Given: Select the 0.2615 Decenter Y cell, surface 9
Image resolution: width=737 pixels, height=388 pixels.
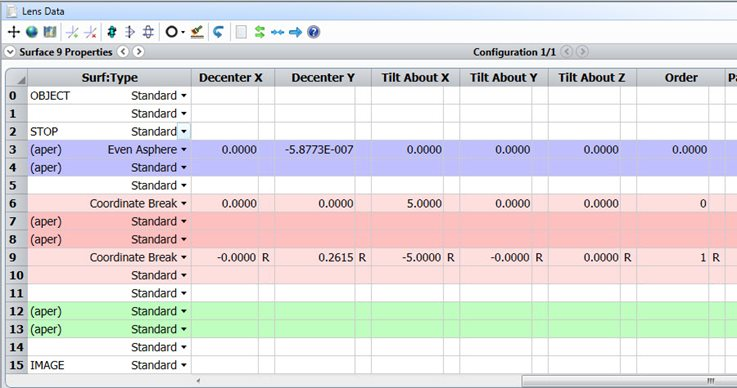Looking at the screenshot, I should pyautogui.click(x=315, y=257).
